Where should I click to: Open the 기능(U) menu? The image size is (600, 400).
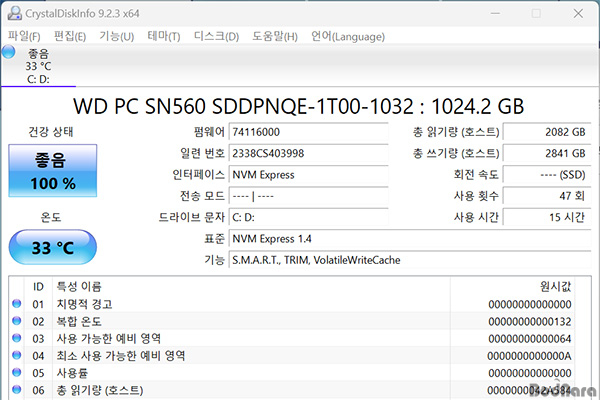tap(117, 36)
